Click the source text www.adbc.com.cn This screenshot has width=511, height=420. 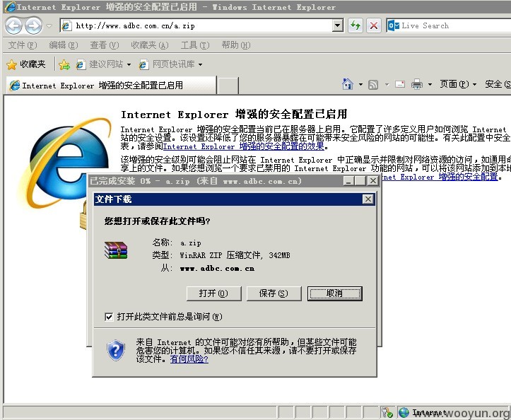(x=217, y=269)
